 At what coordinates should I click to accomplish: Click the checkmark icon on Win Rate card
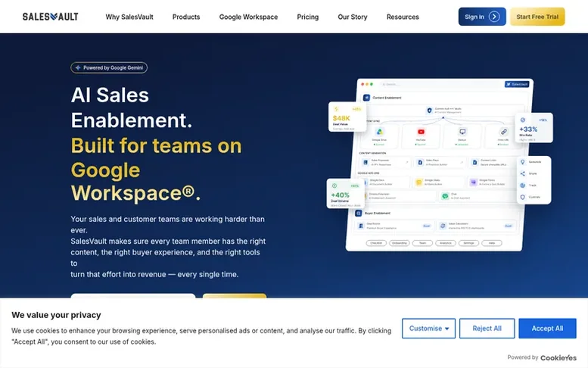tap(522, 120)
